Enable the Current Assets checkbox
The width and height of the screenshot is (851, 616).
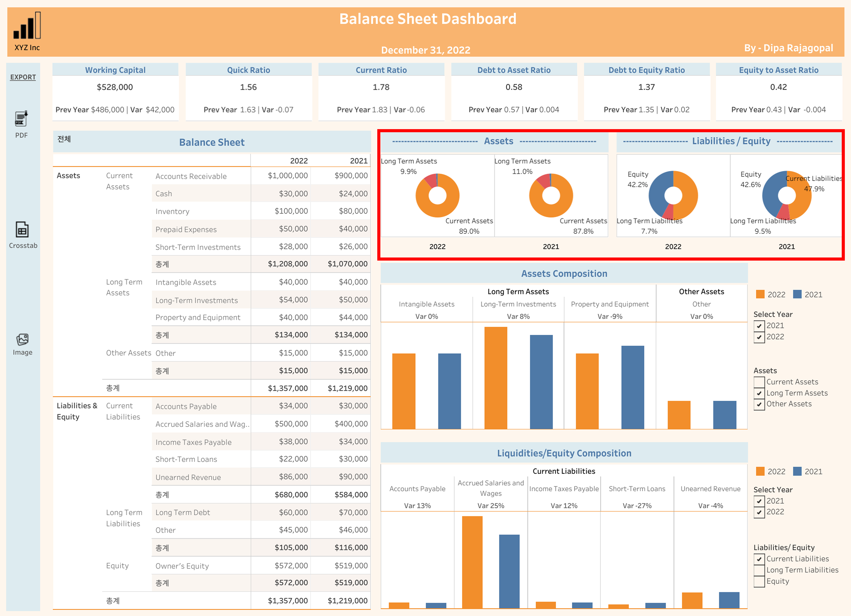pyautogui.click(x=759, y=382)
